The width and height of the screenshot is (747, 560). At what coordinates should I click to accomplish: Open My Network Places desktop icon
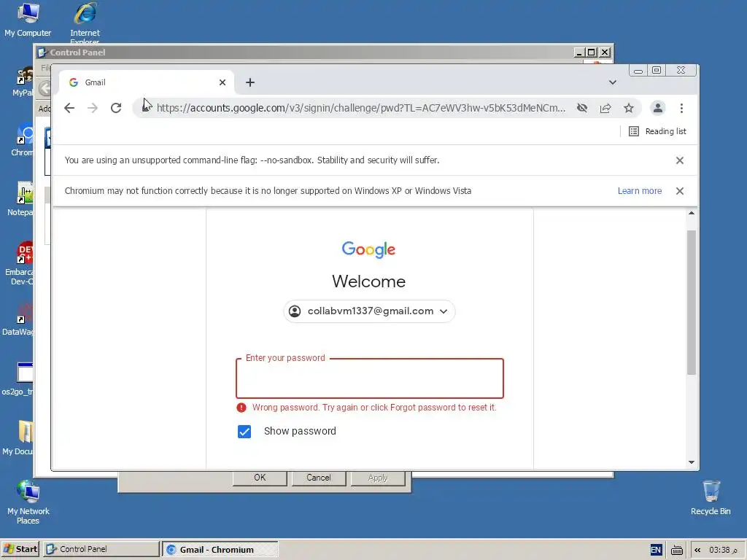(28, 502)
